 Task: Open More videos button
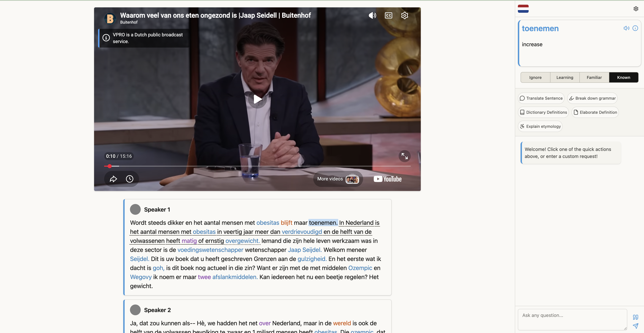point(338,179)
